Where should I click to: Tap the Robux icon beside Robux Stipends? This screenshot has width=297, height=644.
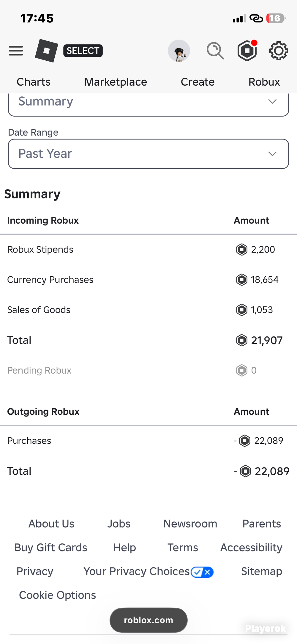(x=242, y=250)
